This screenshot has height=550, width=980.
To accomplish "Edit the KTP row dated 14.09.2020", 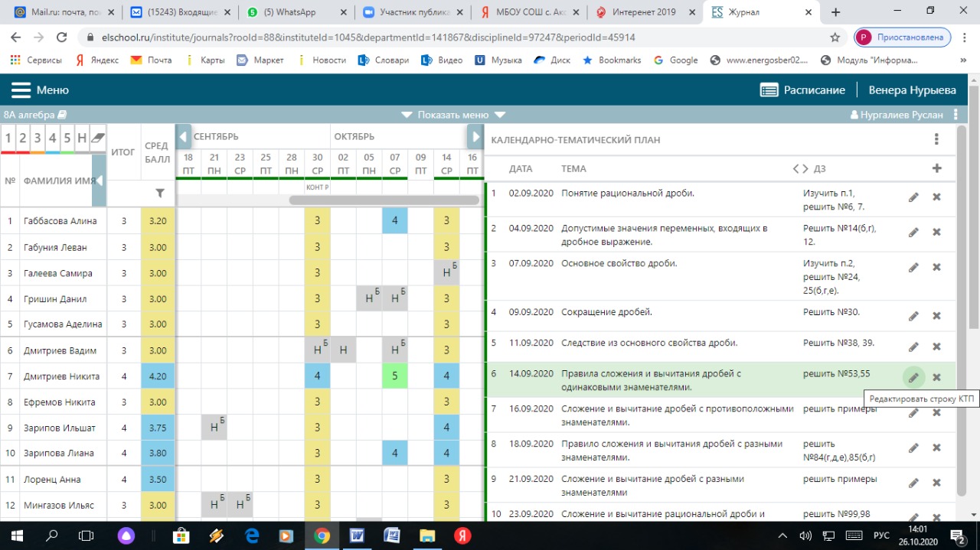I will (x=913, y=377).
